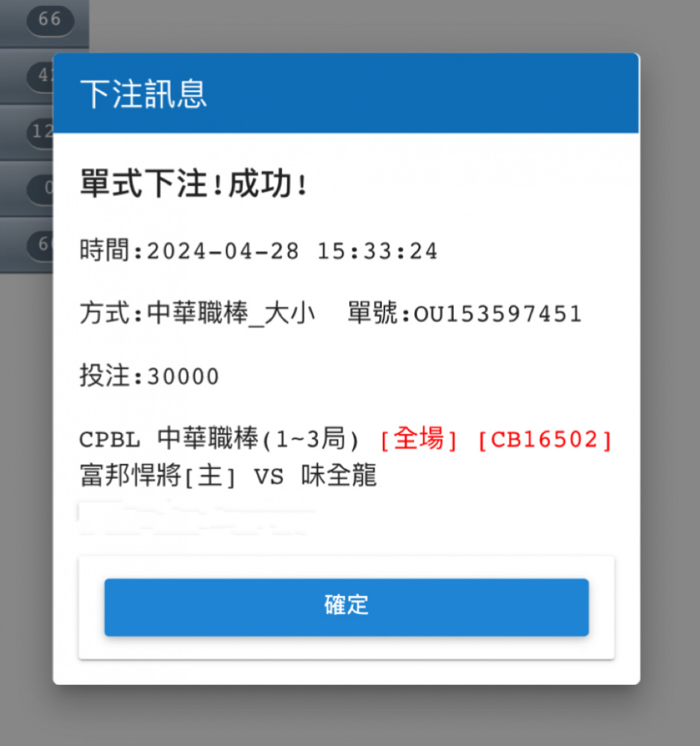Select the home team 富邦悍將[主]
This screenshot has height=746, width=700.
pos(157,475)
